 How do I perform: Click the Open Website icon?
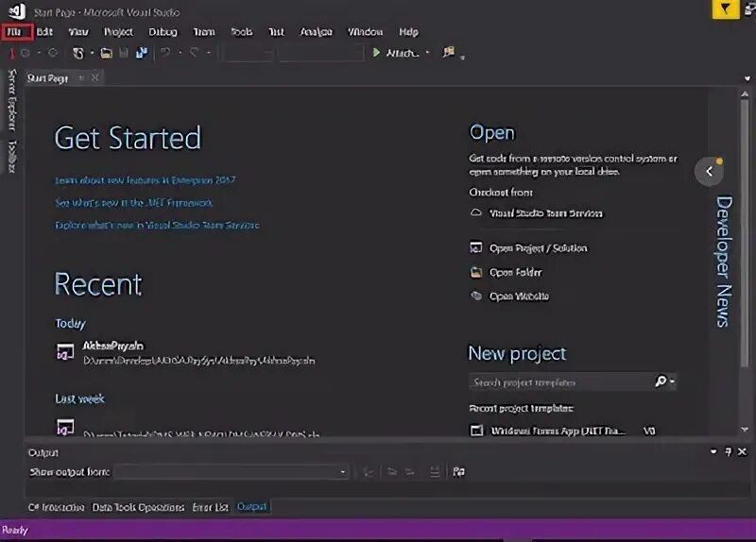pos(476,296)
